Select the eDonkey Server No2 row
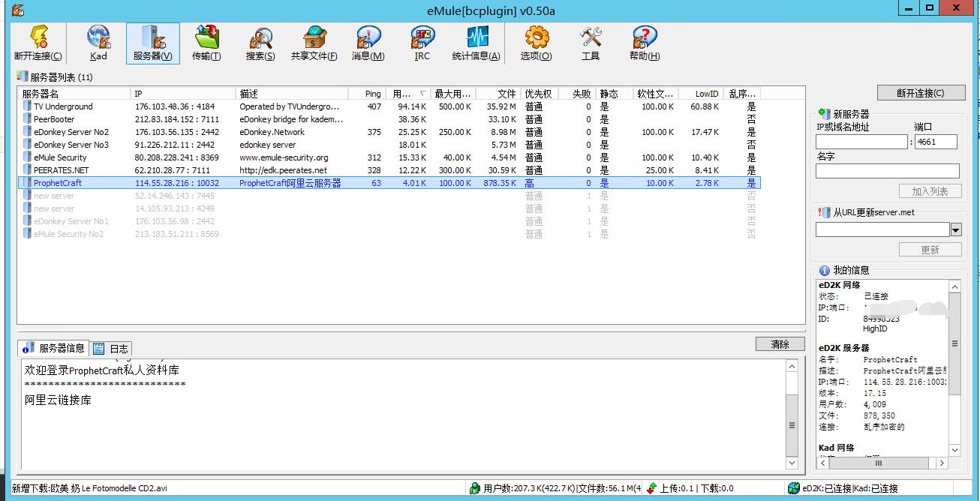Image resolution: width=980 pixels, height=501 pixels. point(389,132)
